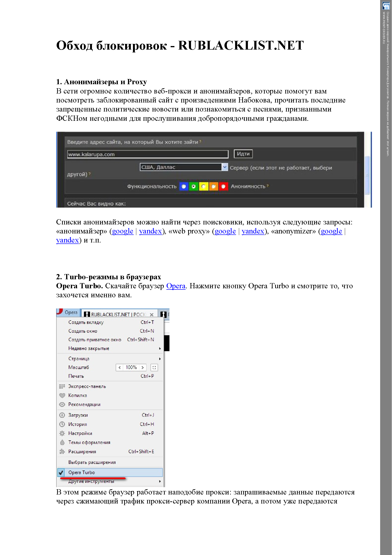The image size is (392, 555).
Task: Click the anonymizer screenshot scrollbar
Action: click(x=367, y=175)
